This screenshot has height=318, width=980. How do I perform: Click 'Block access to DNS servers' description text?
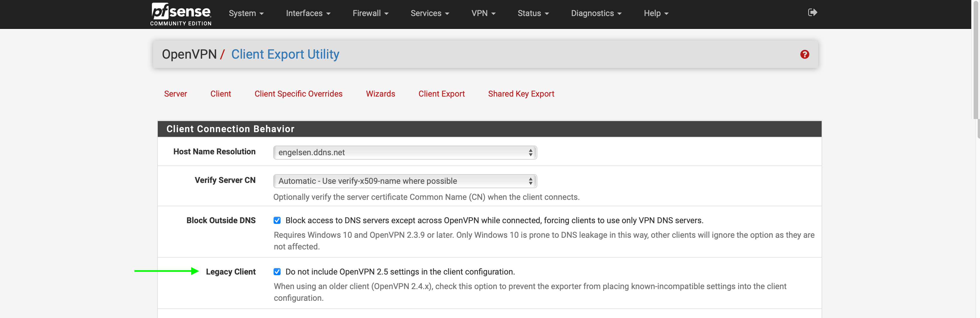(494, 221)
